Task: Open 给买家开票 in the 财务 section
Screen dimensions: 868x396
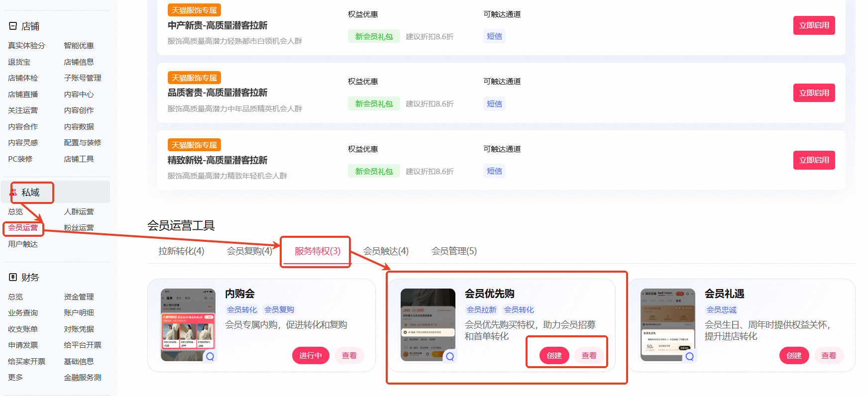Action: (26, 361)
